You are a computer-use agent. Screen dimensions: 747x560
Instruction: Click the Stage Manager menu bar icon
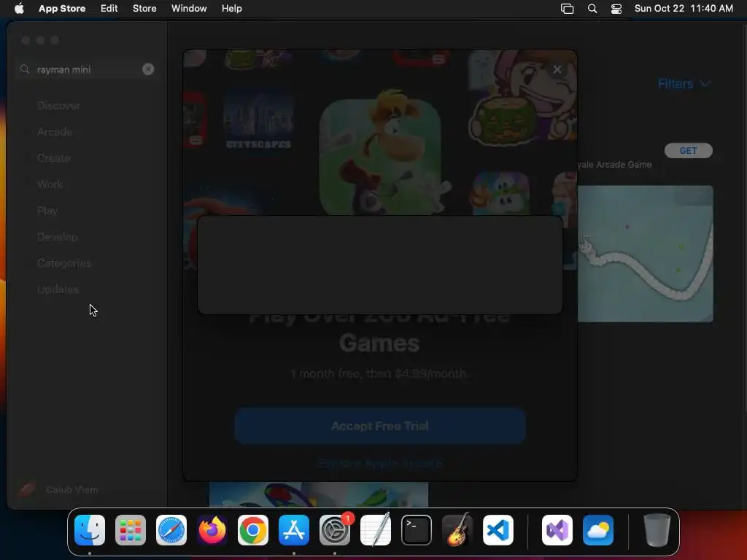pyautogui.click(x=567, y=9)
